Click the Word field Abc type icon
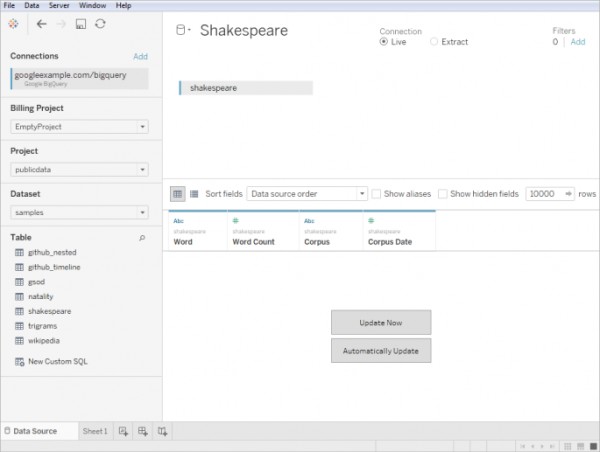 pyautogui.click(x=178, y=221)
